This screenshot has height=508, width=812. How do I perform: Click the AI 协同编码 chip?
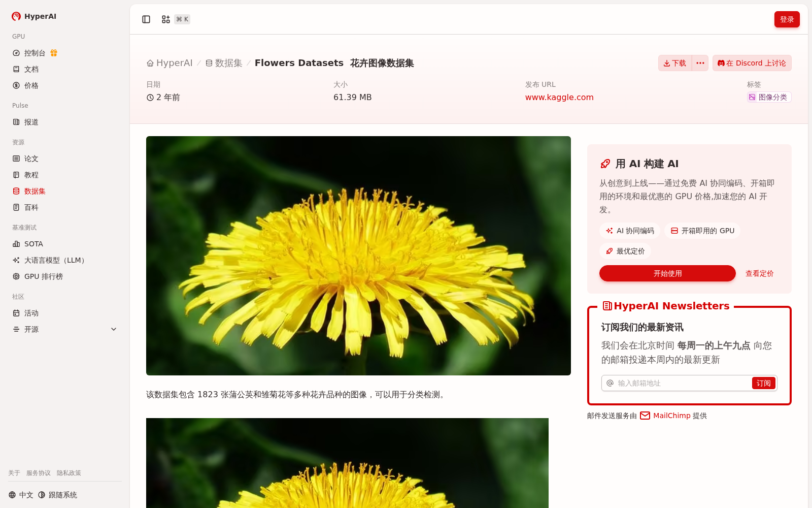pos(630,231)
